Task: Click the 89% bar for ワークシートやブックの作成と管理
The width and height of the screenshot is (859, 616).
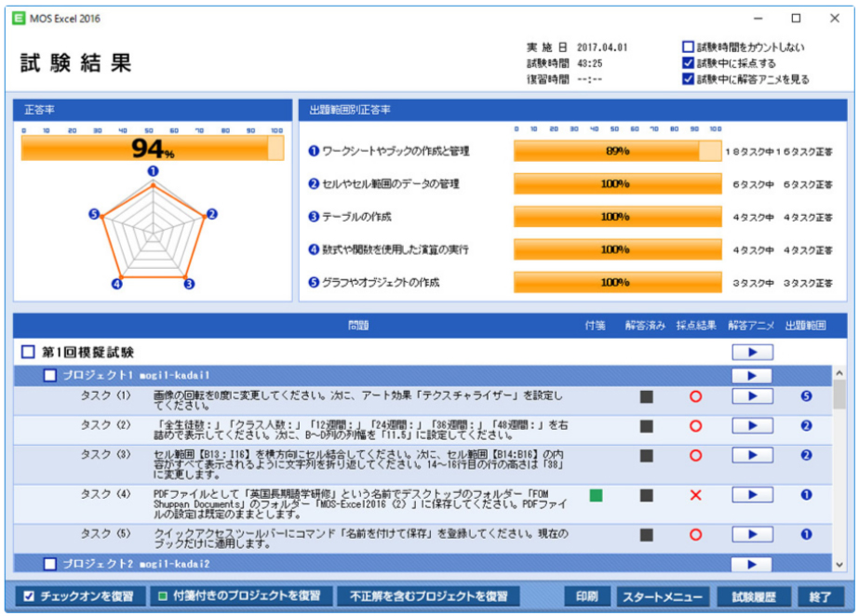Action: click(617, 151)
